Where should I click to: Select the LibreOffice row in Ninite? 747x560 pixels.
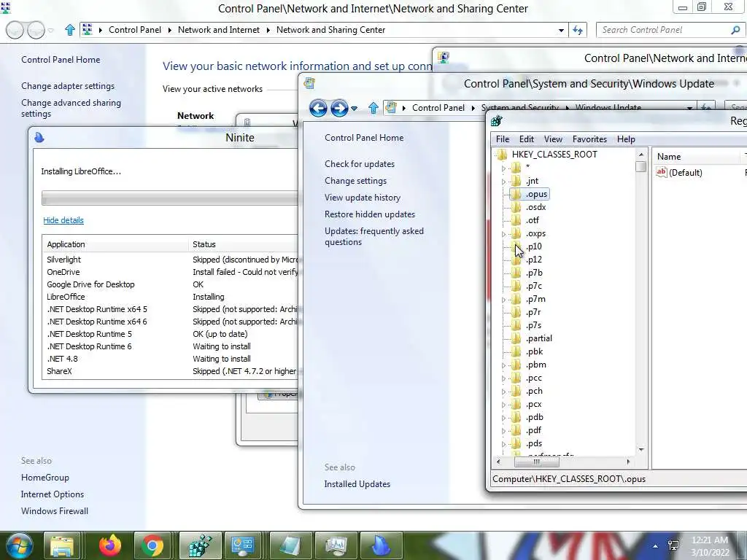click(171, 297)
